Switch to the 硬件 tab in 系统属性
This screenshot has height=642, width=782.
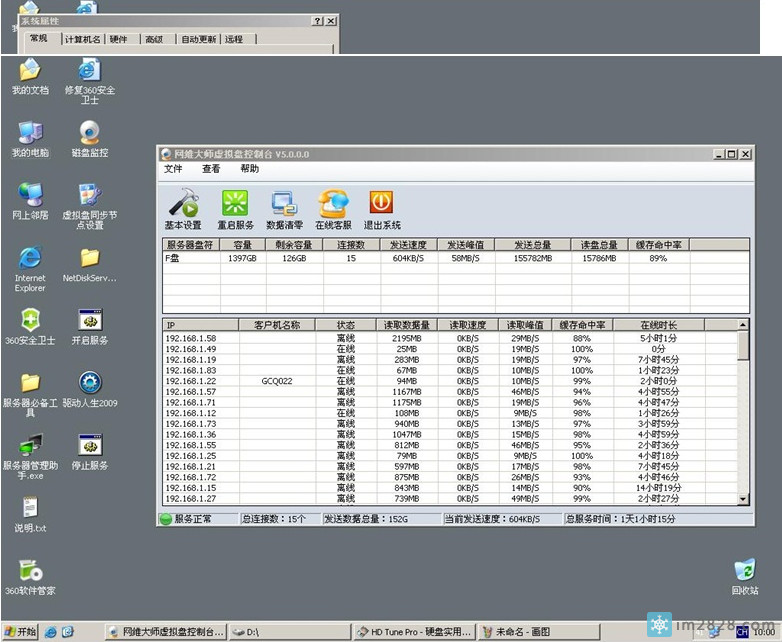tap(118, 39)
